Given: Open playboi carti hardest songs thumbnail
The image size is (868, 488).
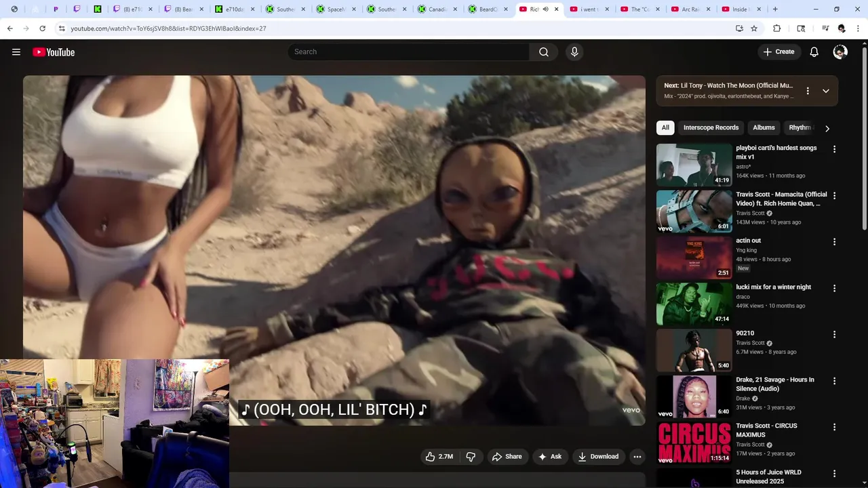Looking at the screenshot, I should [x=694, y=165].
